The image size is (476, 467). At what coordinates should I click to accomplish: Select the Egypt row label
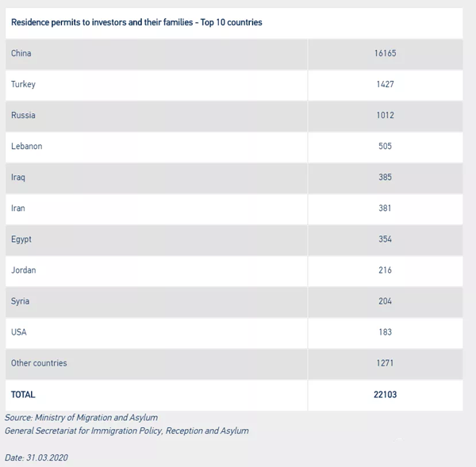click(x=21, y=239)
